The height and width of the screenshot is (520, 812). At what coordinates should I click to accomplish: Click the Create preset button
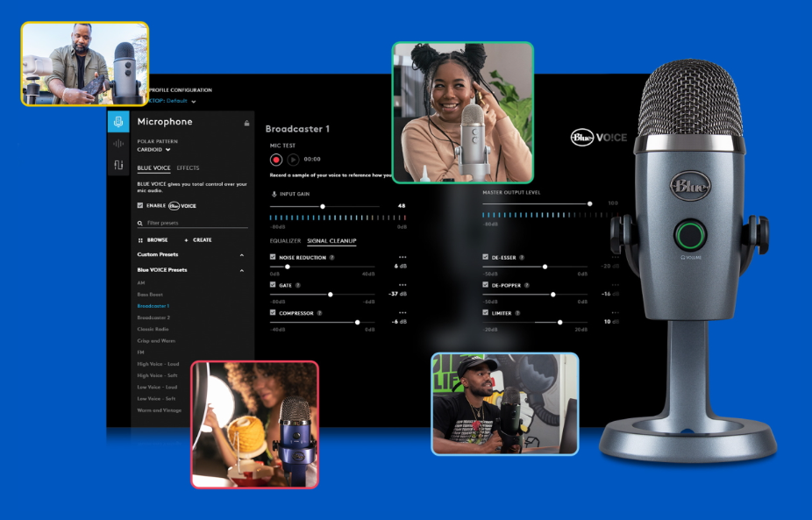[x=198, y=240]
